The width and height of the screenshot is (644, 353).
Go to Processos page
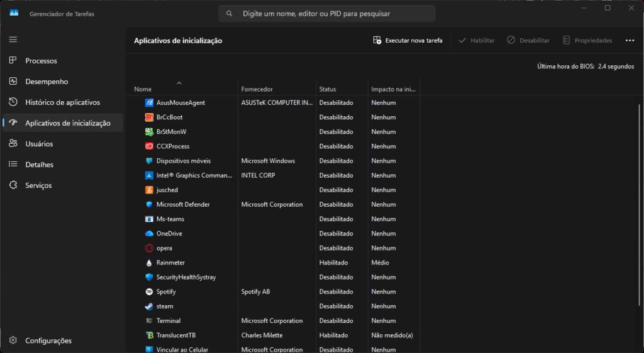(62, 61)
